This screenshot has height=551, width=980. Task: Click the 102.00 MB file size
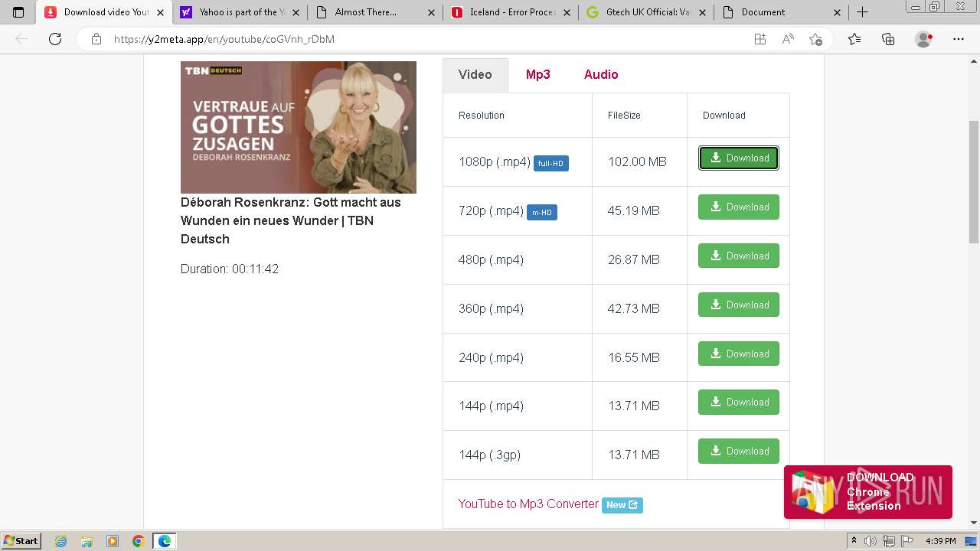[x=637, y=161]
